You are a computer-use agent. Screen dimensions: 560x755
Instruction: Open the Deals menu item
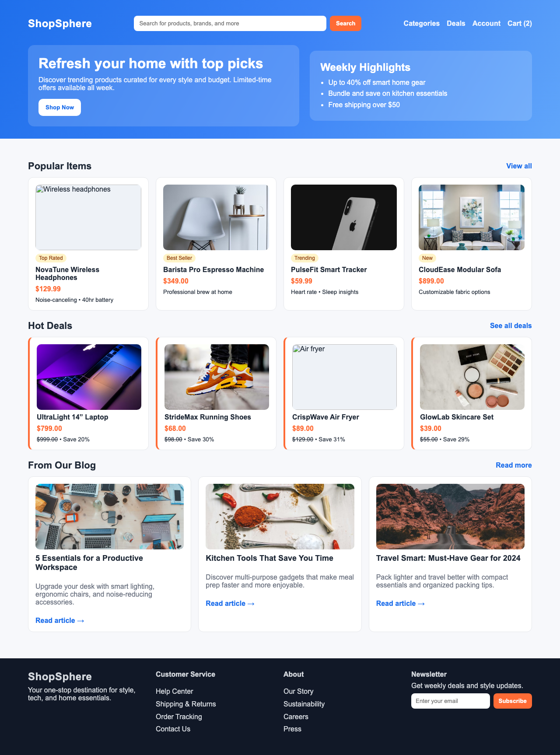point(456,24)
